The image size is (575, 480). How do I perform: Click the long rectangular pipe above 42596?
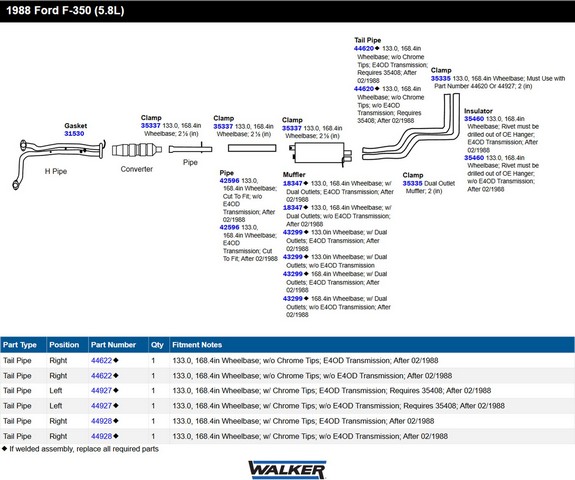coord(252,148)
